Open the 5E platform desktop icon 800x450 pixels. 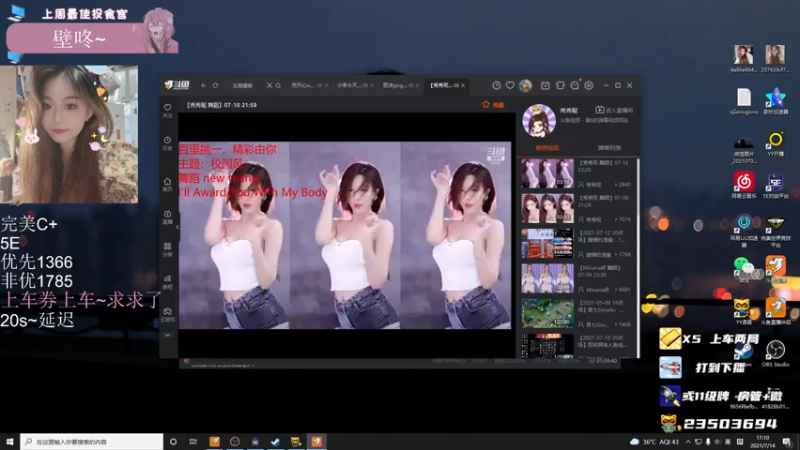pos(776,185)
